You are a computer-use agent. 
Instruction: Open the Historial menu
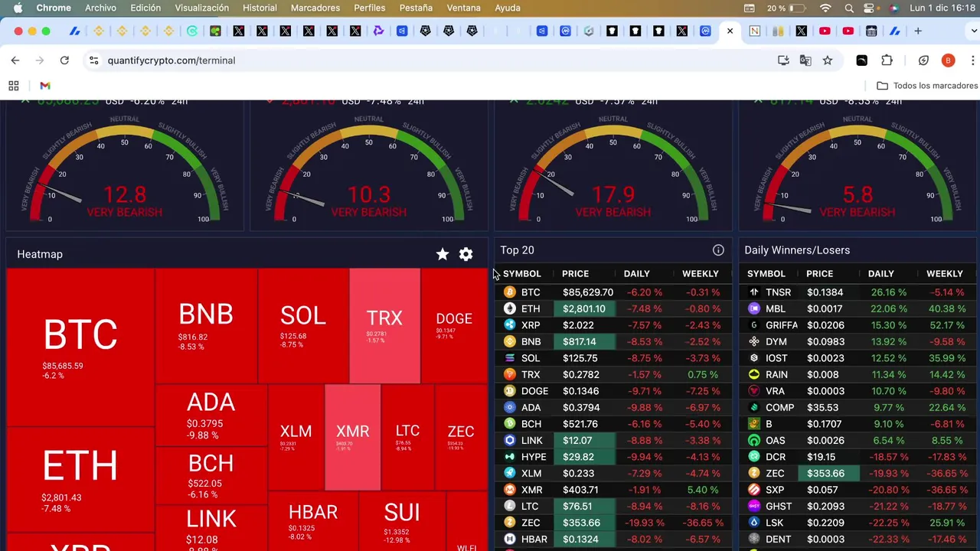260,8
